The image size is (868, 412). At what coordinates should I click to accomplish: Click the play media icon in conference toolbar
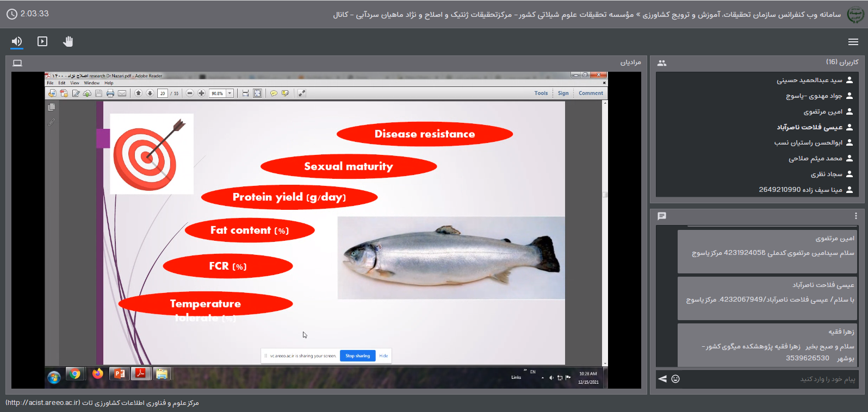(42, 41)
